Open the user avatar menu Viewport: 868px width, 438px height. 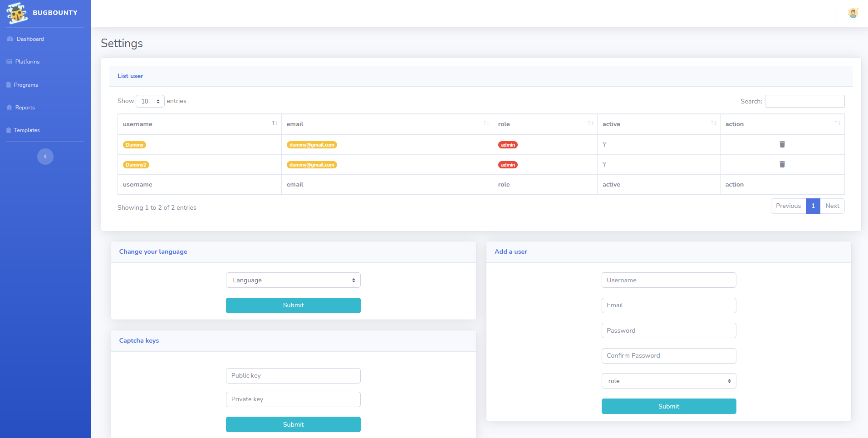[x=853, y=13]
